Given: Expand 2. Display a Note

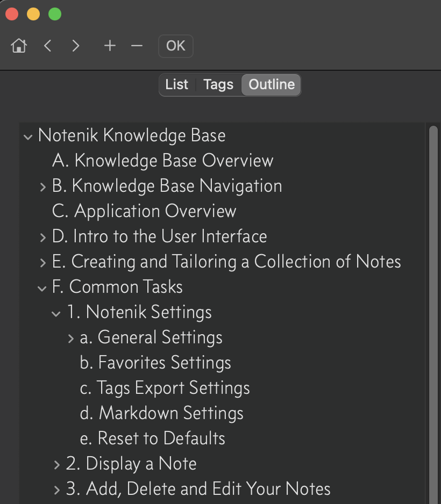Looking at the screenshot, I should tap(57, 465).
